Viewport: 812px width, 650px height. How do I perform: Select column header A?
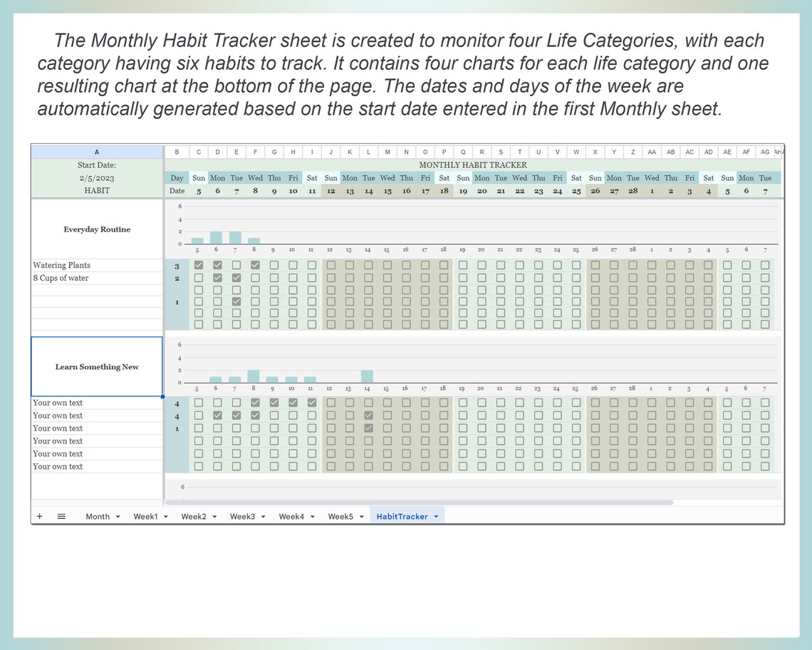[96, 151]
